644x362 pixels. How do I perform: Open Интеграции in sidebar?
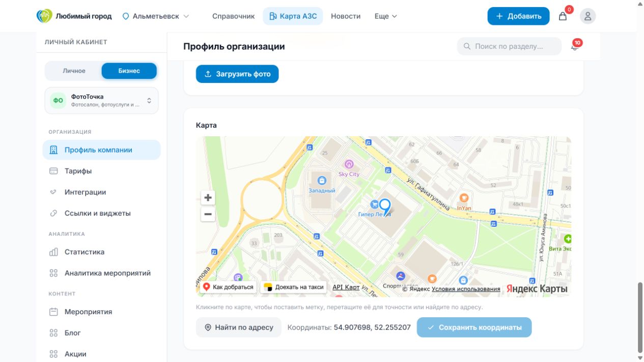click(x=102, y=192)
